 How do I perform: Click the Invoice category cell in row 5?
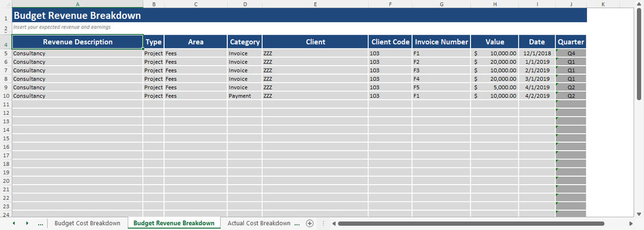click(x=245, y=53)
